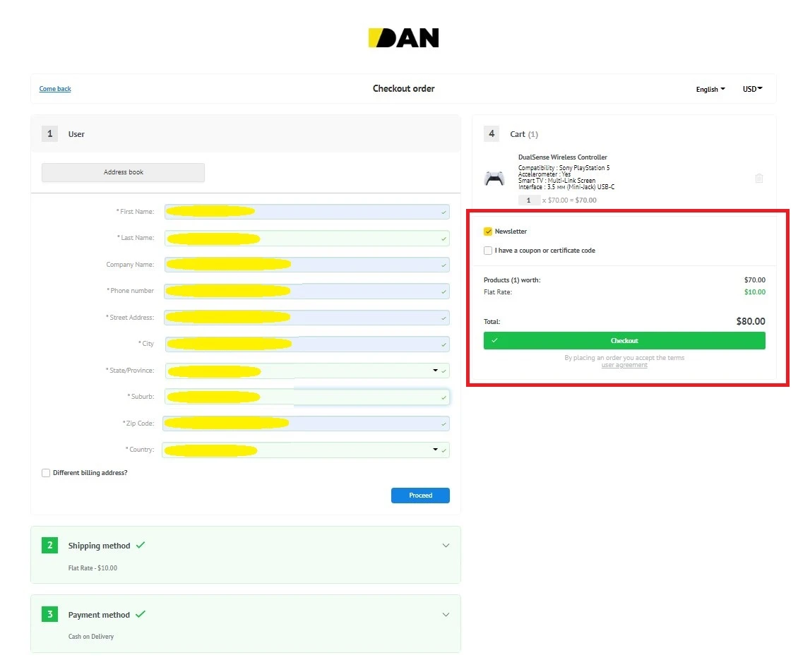Click the DualSense controller product thumbnail
This screenshot has width=798, height=672.
tap(494, 179)
